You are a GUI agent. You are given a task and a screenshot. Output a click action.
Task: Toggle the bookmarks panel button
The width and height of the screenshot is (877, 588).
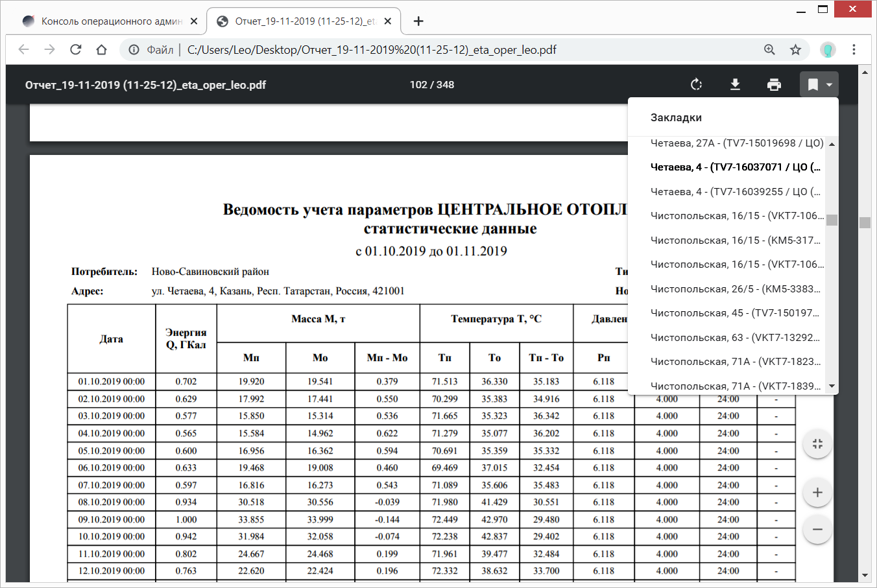coord(819,85)
